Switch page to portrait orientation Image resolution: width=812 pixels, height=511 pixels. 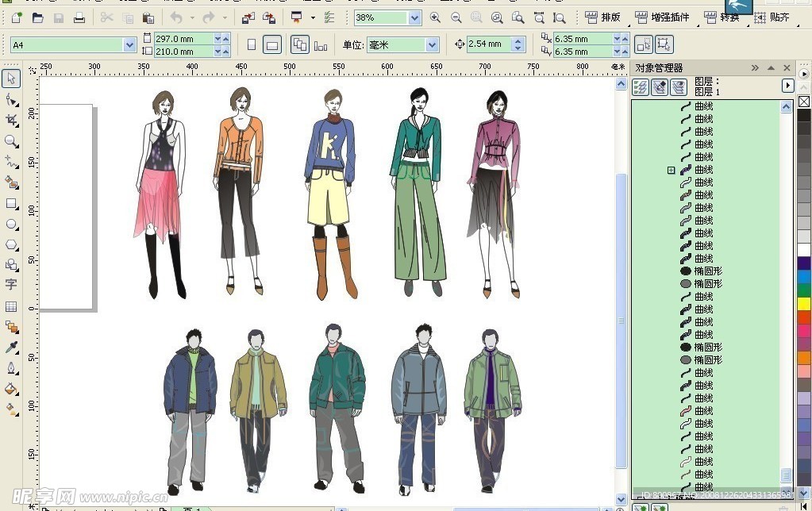point(252,45)
